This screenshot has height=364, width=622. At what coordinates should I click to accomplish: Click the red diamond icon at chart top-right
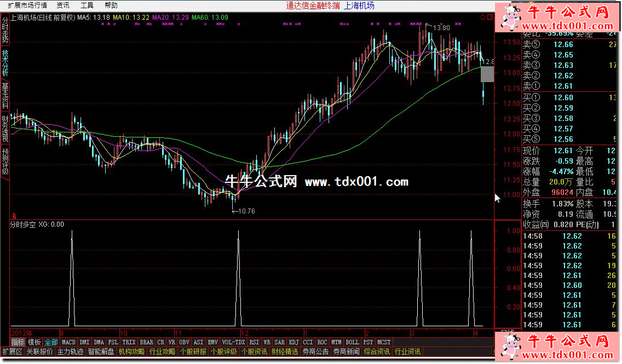coord(482,17)
